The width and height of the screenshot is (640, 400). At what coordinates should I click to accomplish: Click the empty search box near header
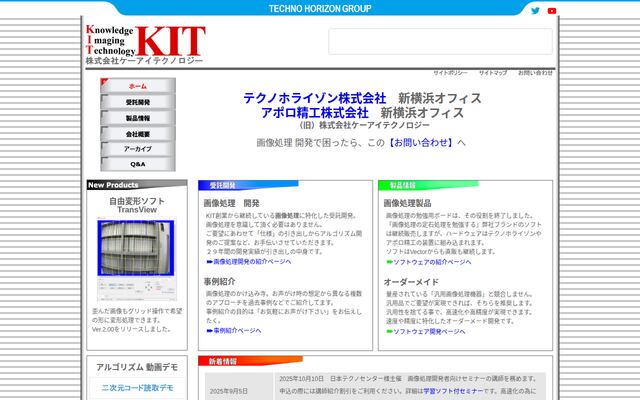point(440,42)
